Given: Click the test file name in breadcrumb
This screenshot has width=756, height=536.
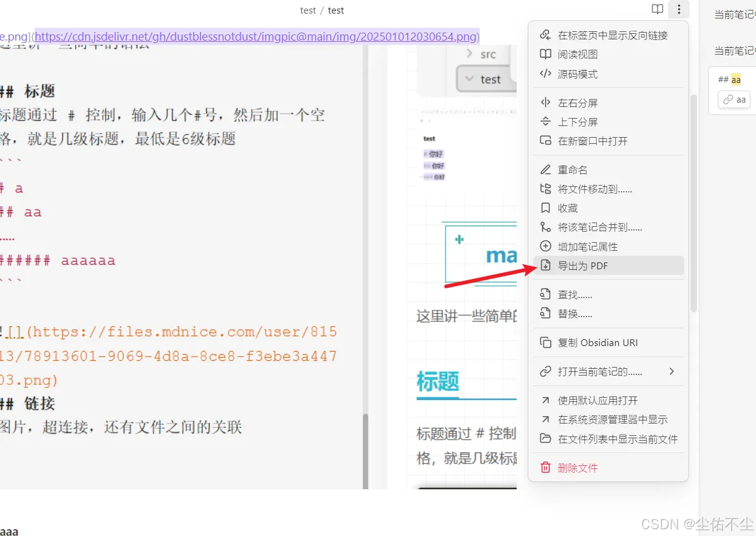Looking at the screenshot, I should tap(336, 10).
